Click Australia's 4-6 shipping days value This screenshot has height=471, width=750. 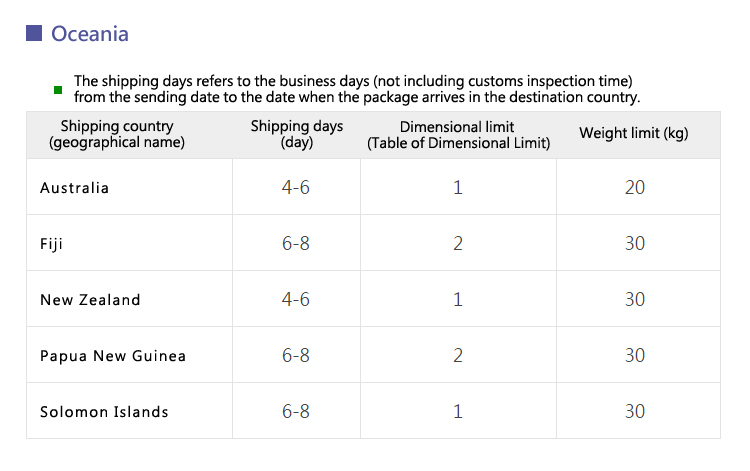click(296, 187)
